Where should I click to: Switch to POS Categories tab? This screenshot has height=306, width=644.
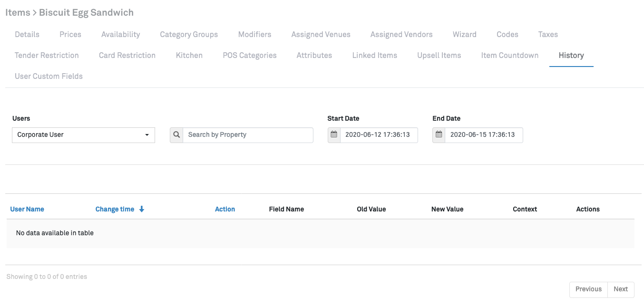click(249, 55)
